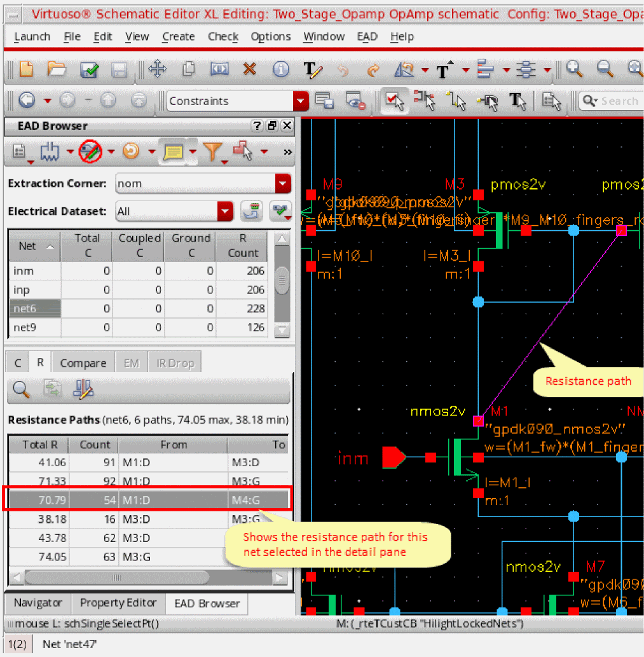Screen dimensions: 644x657
Task: Click the magnifier icon under the R tab
Action: pyautogui.click(x=22, y=389)
